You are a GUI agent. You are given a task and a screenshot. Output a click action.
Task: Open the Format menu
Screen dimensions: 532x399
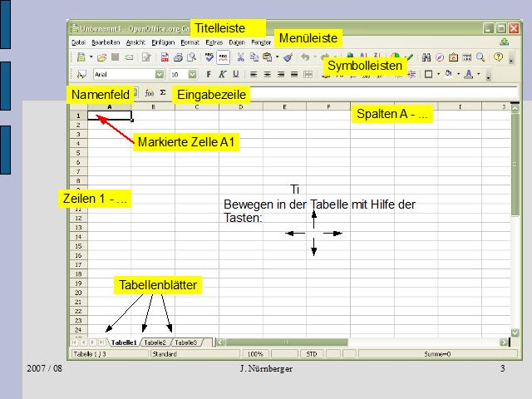click(190, 41)
